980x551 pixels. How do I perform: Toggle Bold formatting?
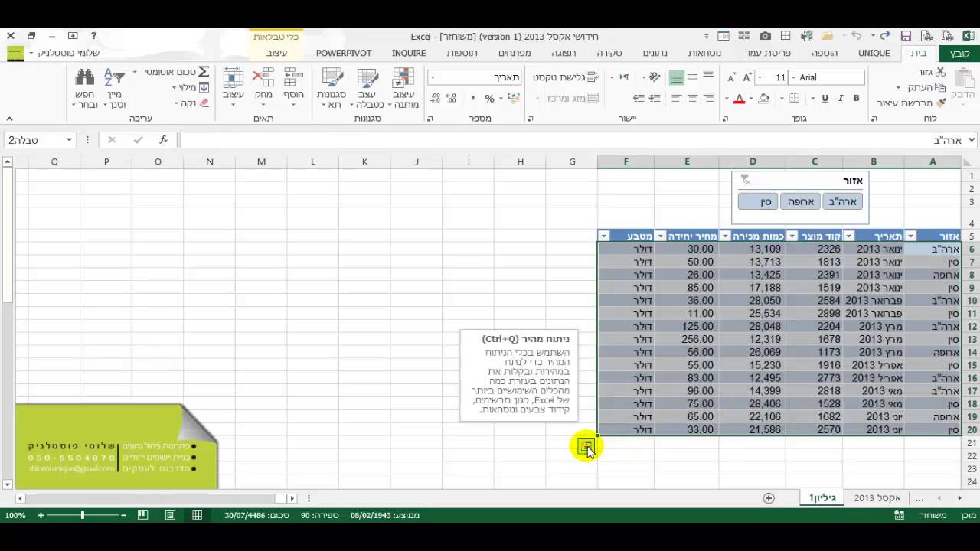pos(857,99)
